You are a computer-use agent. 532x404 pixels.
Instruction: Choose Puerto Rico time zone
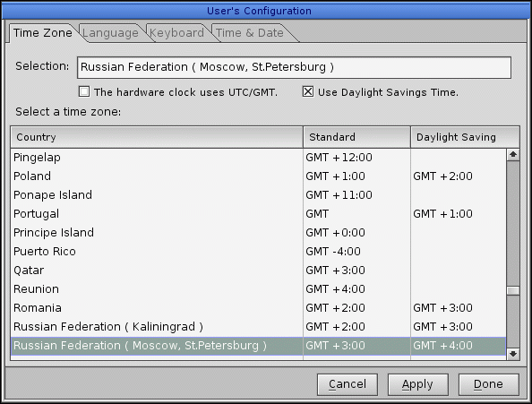[x=258, y=252]
